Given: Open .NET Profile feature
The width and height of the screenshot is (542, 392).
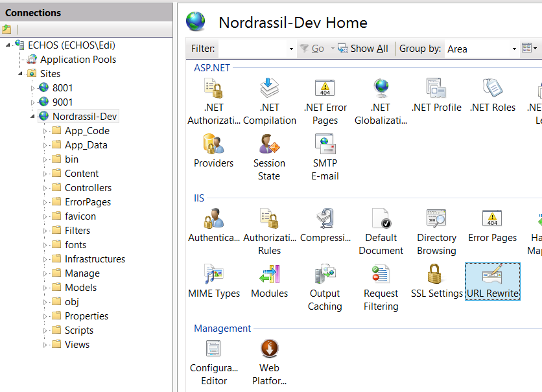Looking at the screenshot, I should point(436,96).
